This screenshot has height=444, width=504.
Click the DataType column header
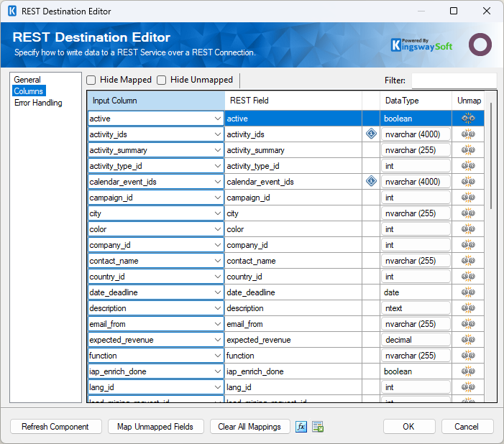[x=416, y=101]
